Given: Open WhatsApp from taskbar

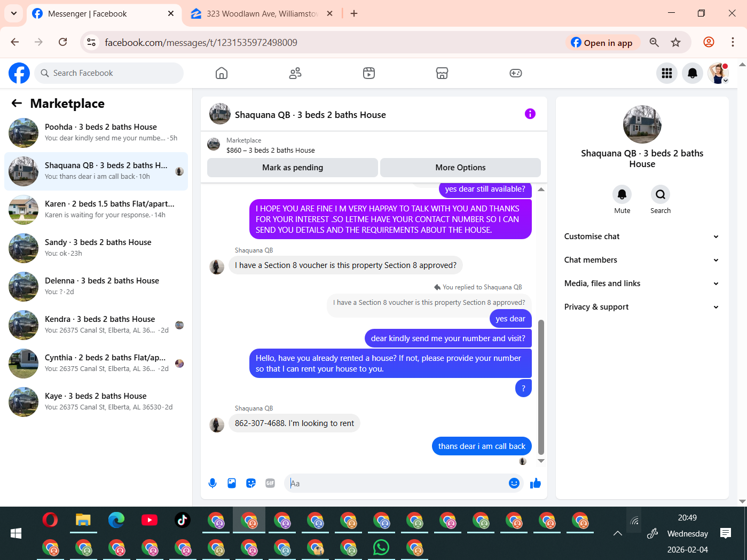Looking at the screenshot, I should click(x=381, y=547).
